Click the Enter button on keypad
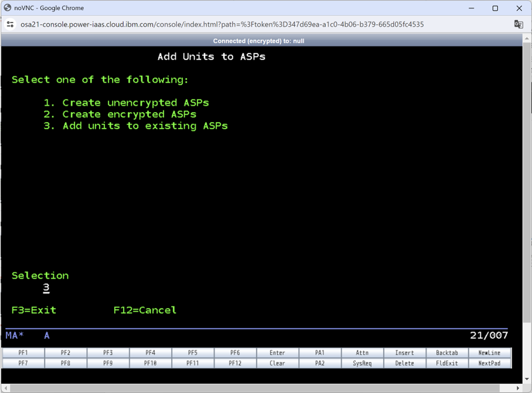Image resolution: width=532 pixels, height=393 pixels. point(278,353)
